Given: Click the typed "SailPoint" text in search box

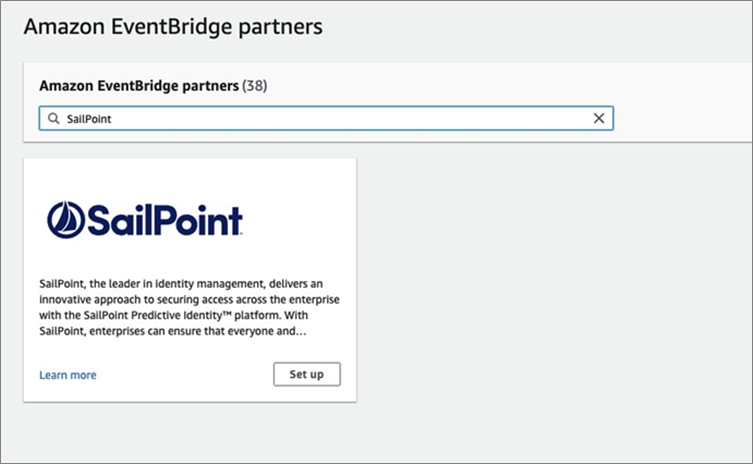Looking at the screenshot, I should tap(89, 119).
